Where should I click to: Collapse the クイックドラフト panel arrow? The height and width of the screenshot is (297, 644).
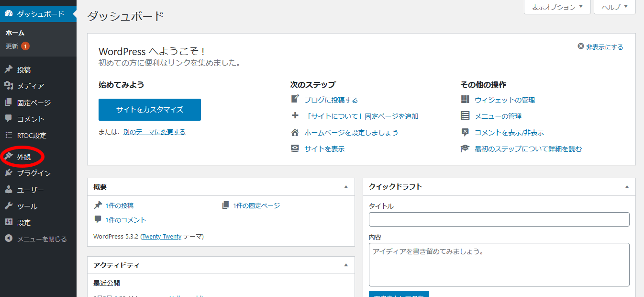pos(627,187)
